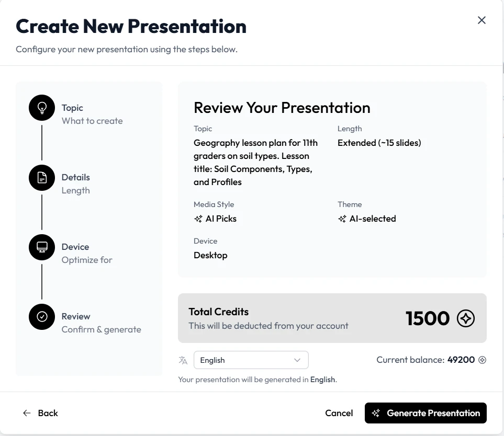Click the Details document step icon
The width and height of the screenshot is (504, 436).
click(x=42, y=178)
